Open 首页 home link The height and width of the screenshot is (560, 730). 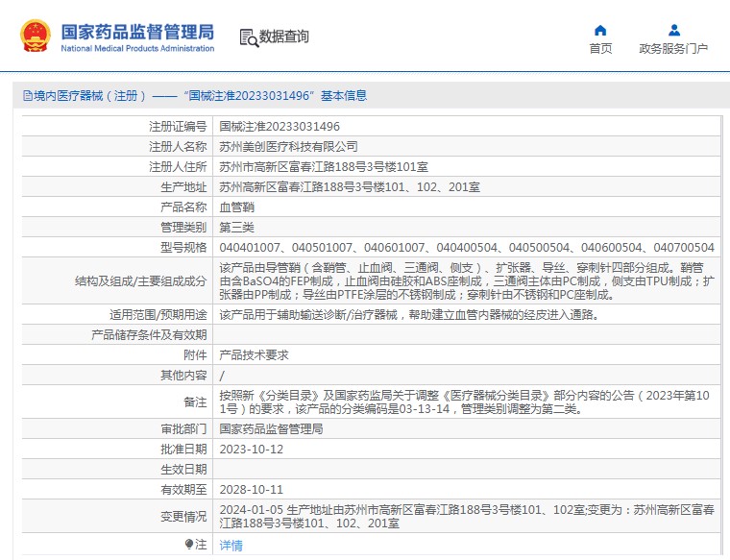tap(600, 48)
